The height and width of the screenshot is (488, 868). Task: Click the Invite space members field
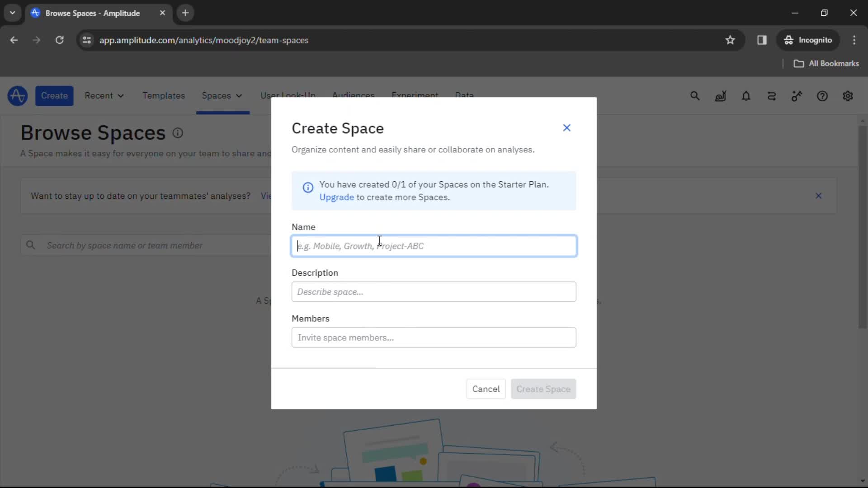434,337
